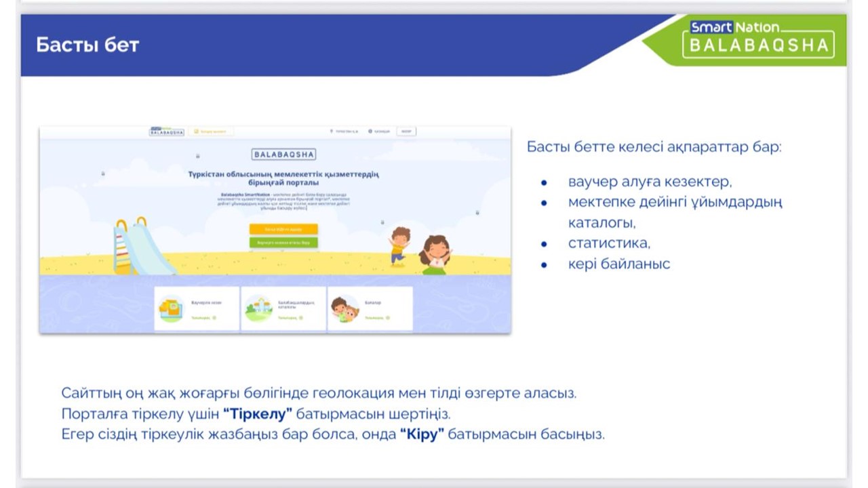Click the kindergarten catalog building icon
The image size is (868, 488).
[258, 309]
